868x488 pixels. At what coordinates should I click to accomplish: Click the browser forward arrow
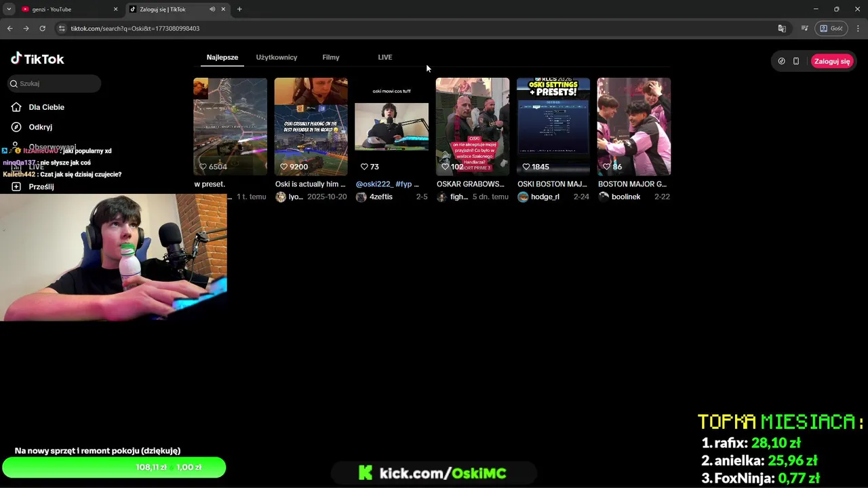(x=26, y=28)
